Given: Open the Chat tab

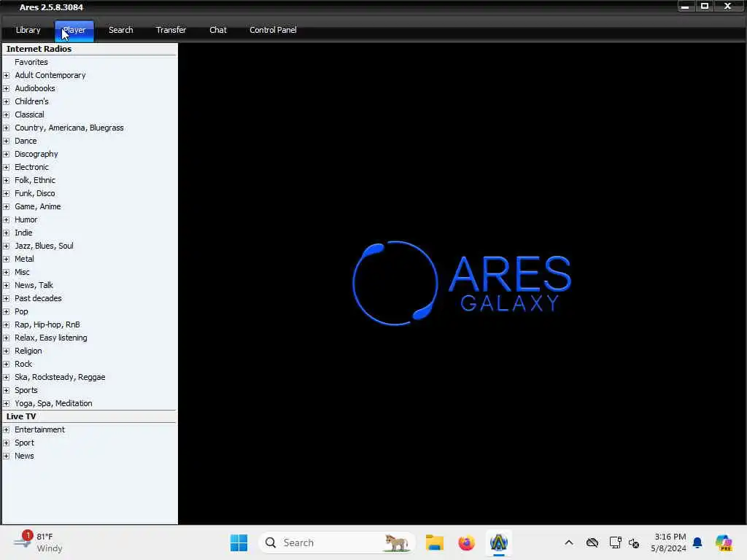Looking at the screenshot, I should tap(217, 30).
